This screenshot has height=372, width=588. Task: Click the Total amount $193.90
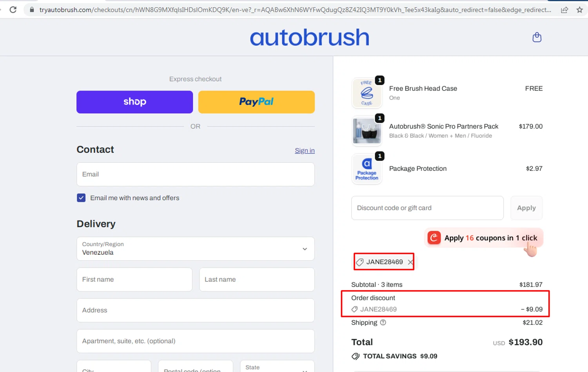pyautogui.click(x=525, y=342)
